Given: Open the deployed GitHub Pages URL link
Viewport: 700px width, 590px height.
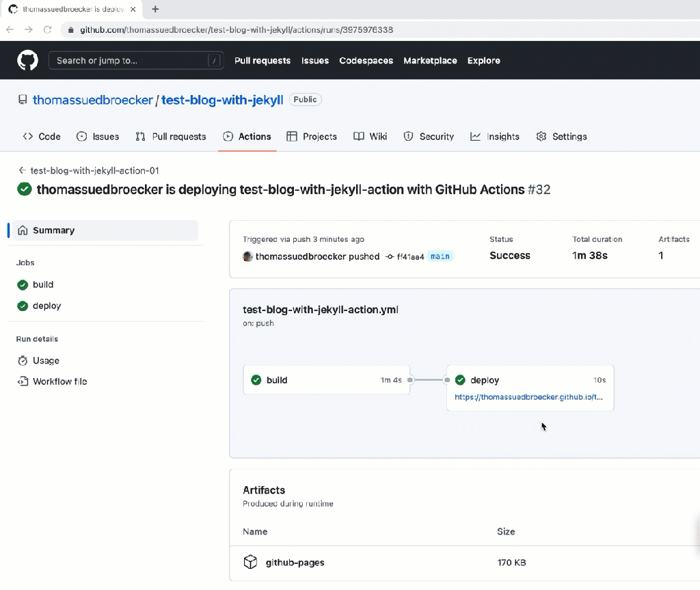Looking at the screenshot, I should tap(528, 397).
